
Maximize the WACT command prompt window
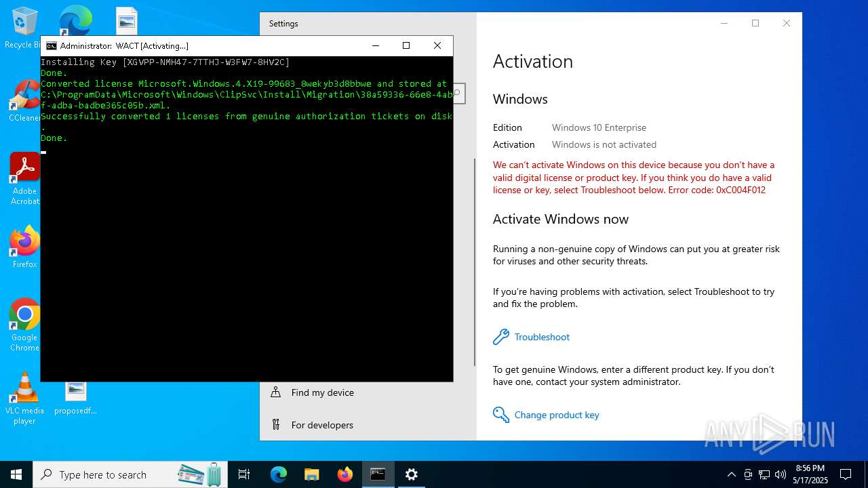point(406,45)
